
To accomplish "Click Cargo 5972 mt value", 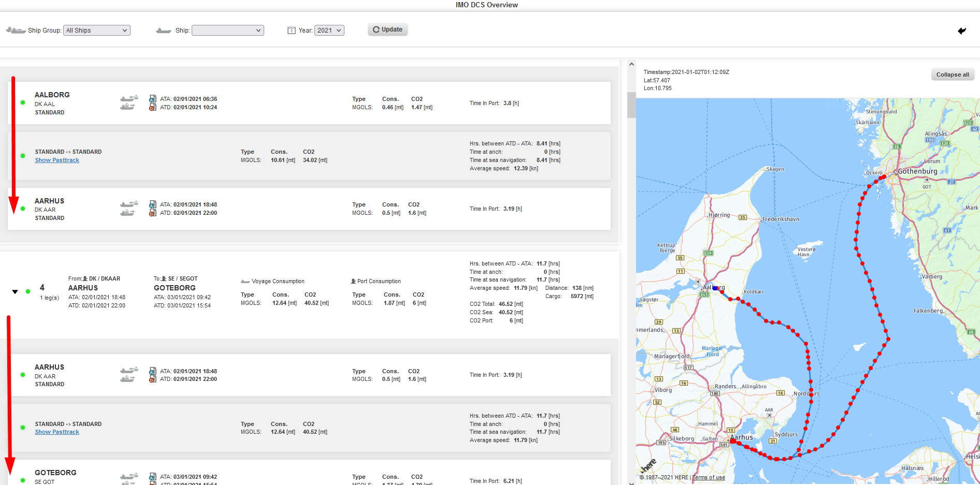I will click(582, 296).
